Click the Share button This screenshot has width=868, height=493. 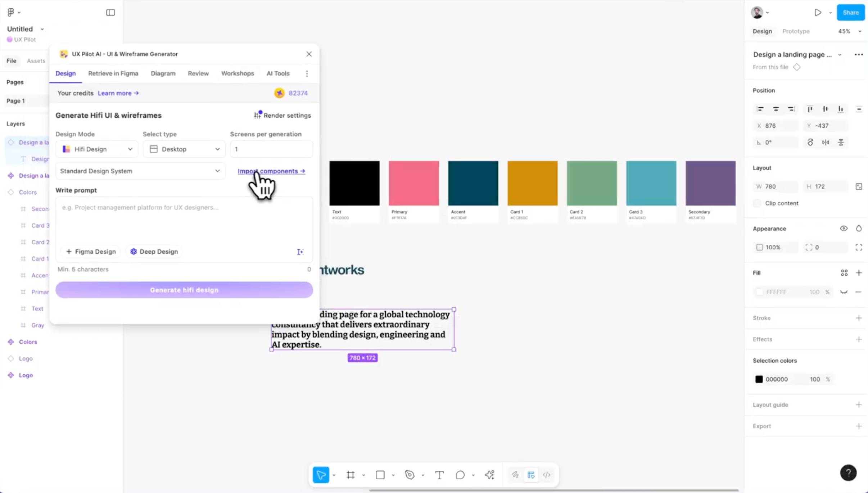pos(851,13)
